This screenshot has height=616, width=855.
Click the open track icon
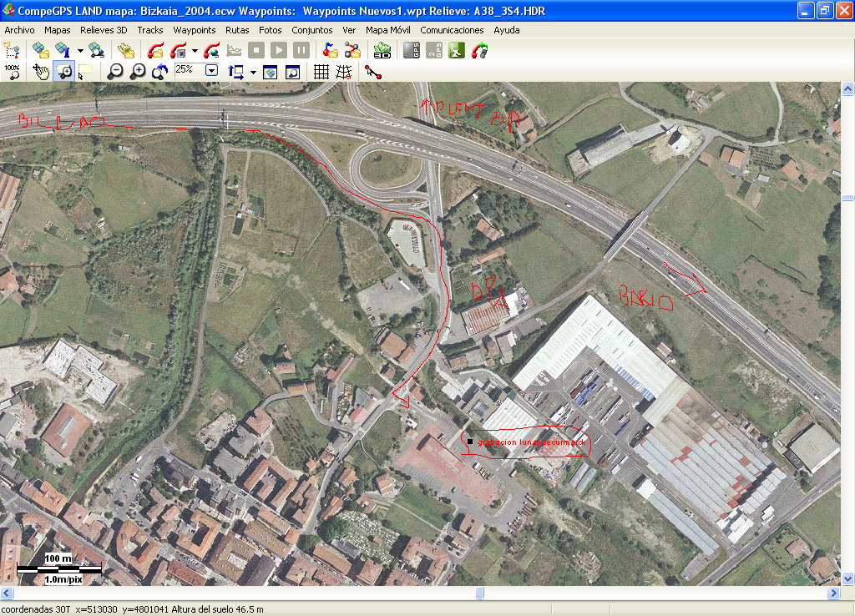155,50
